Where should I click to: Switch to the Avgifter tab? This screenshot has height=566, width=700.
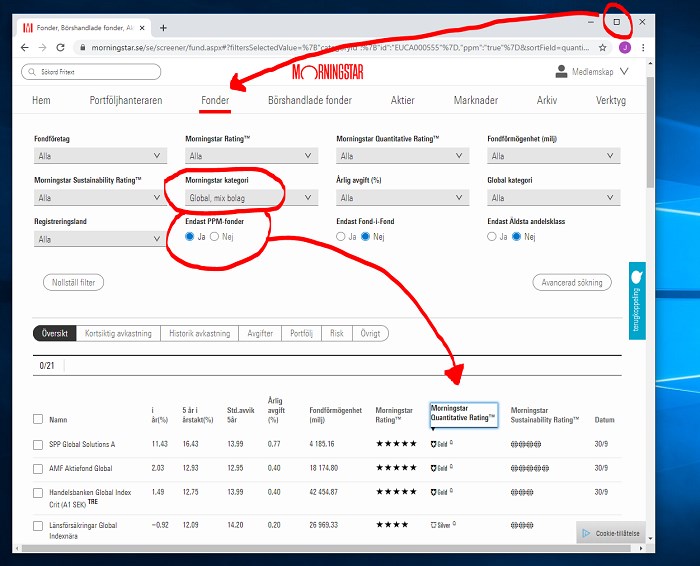tap(260, 333)
